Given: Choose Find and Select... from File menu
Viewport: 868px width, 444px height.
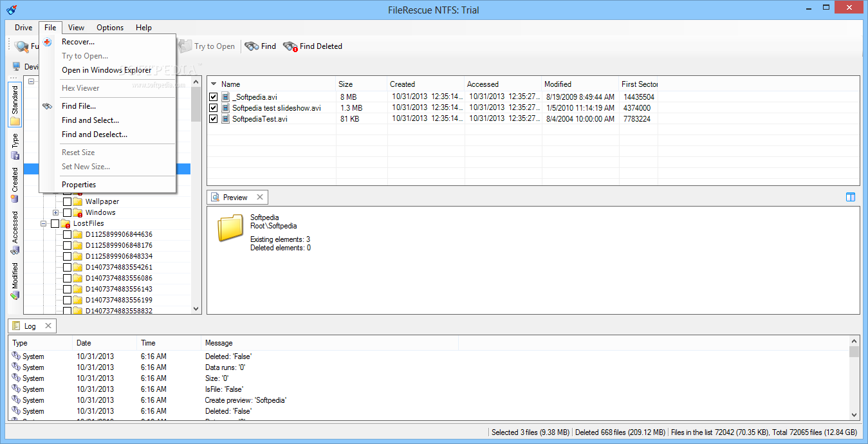Looking at the screenshot, I should click(x=107, y=120).
